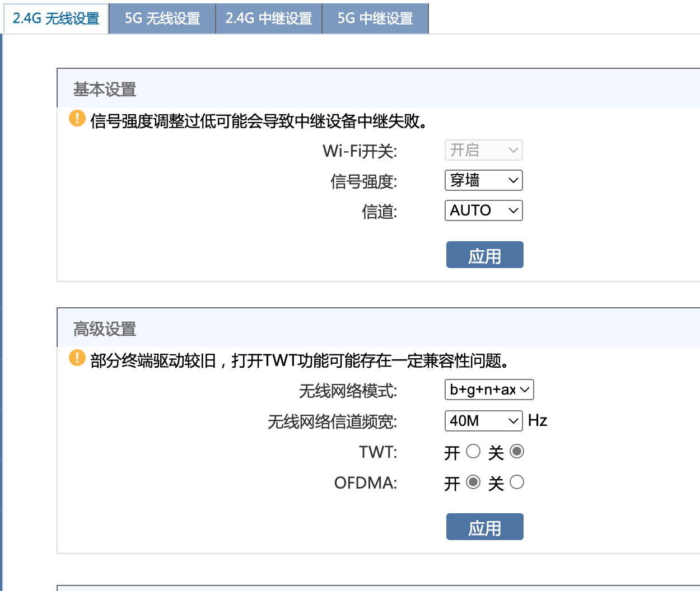Open the 无线网络模式 dropdown
Screen dimensions: 700x591
(489, 390)
